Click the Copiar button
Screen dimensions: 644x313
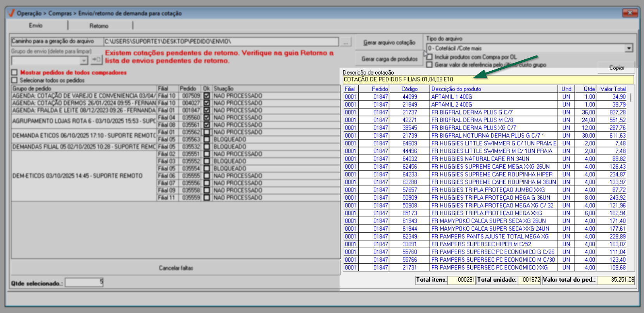tap(616, 68)
